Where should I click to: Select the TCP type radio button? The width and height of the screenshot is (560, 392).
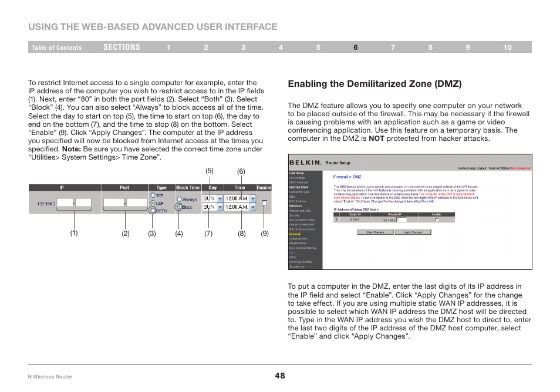(153, 195)
